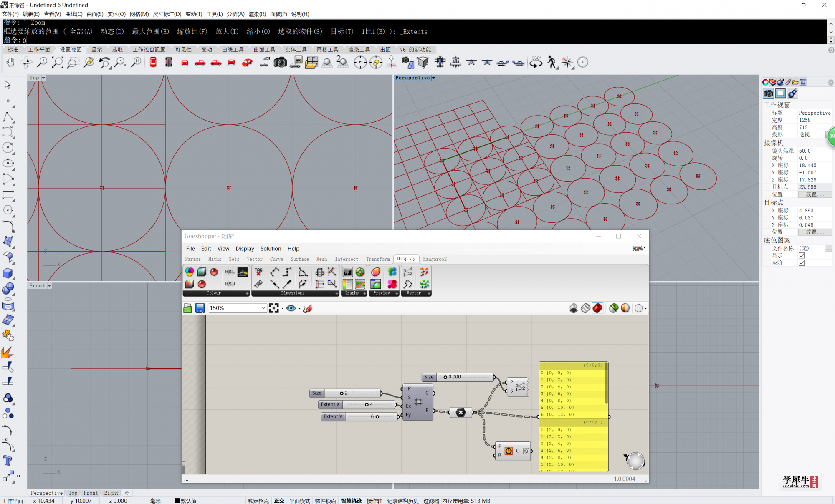Toggle 平面模式 planar mode in status bar
The height and width of the screenshot is (504, 835).
click(x=300, y=501)
